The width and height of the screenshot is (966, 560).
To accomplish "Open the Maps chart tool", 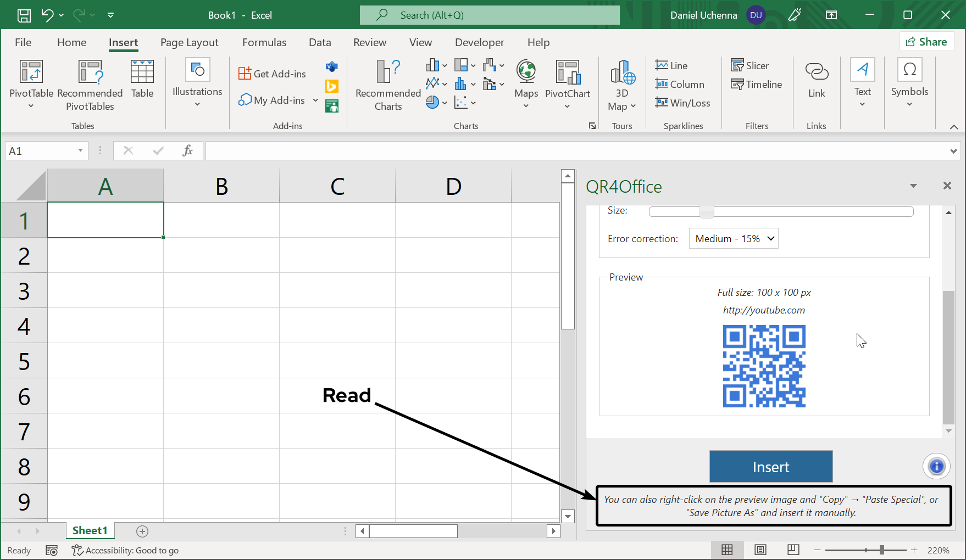I will 526,80.
